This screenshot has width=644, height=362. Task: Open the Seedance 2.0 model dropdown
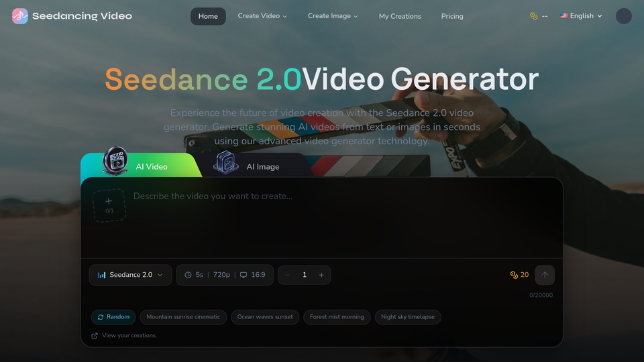click(130, 275)
